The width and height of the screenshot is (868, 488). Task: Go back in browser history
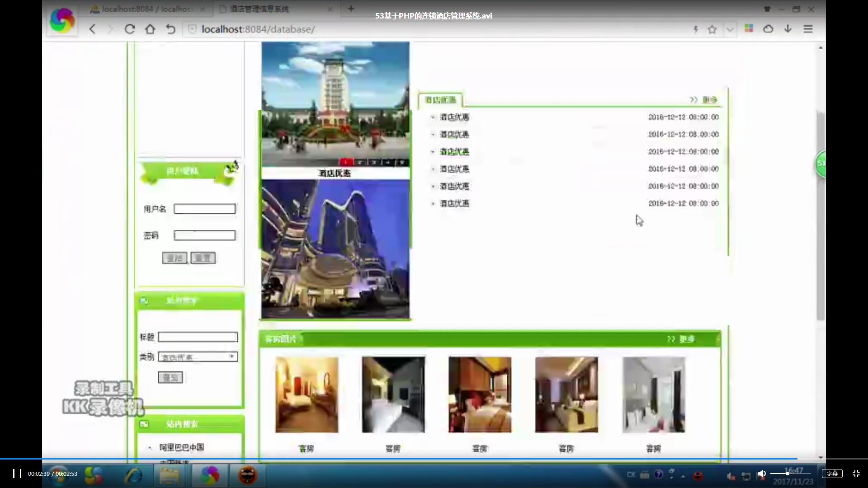(x=92, y=29)
